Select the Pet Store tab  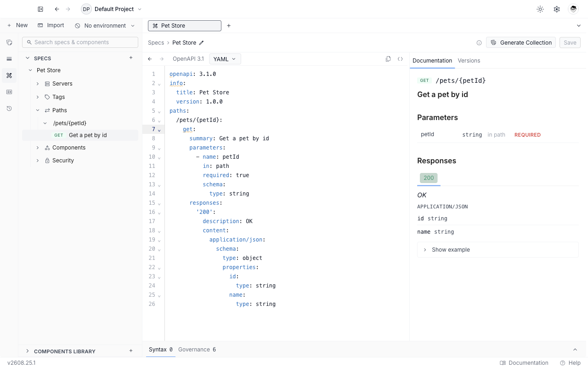tap(184, 26)
